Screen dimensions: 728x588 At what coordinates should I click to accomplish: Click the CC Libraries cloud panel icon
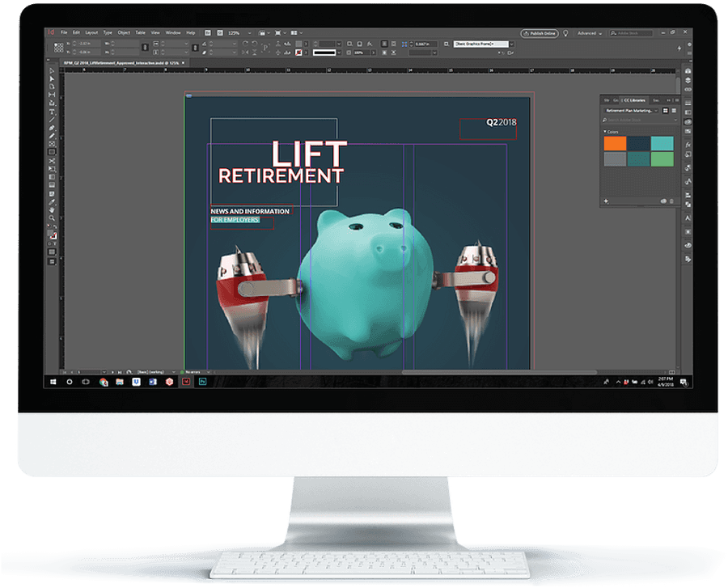pos(688,122)
